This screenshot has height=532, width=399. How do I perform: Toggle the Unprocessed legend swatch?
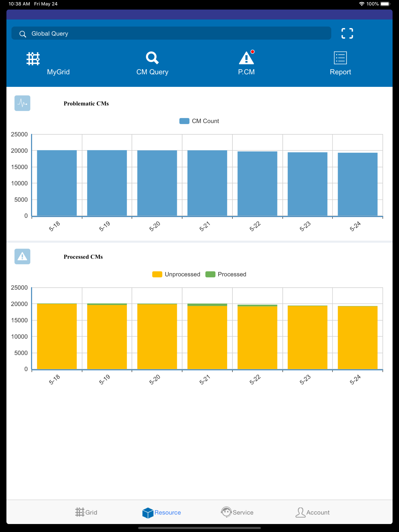tap(157, 274)
